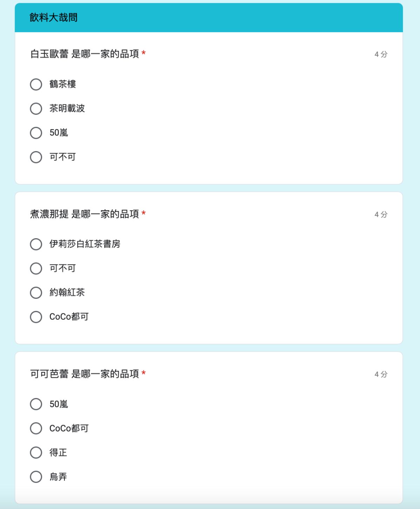Click the 飲料大哉問 section header
Screen dimensions: 420x509
[x=54, y=17]
